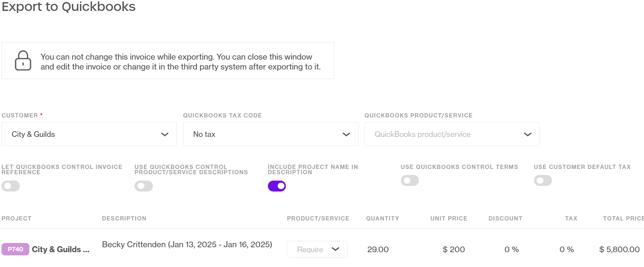Click the Customer dropdown chevron arrow
Screen dimensions: 644x267
(x=165, y=134)
